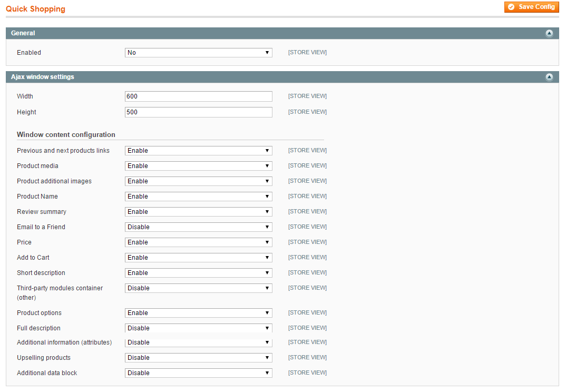Viewport: 566px width, 392px height.
Task: Open the Additional data block dropdown
Action: (x=199, y=373)
